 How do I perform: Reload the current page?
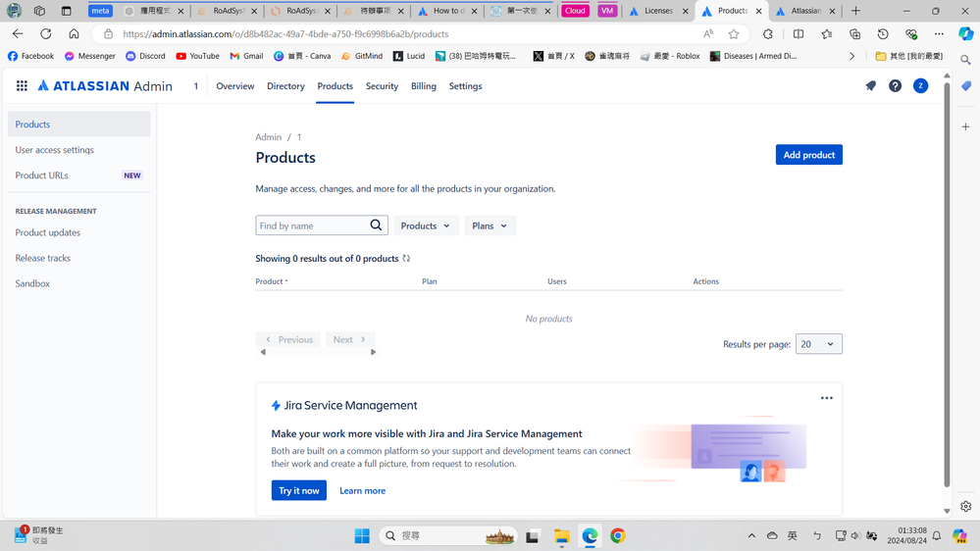(x=46, y=33)
